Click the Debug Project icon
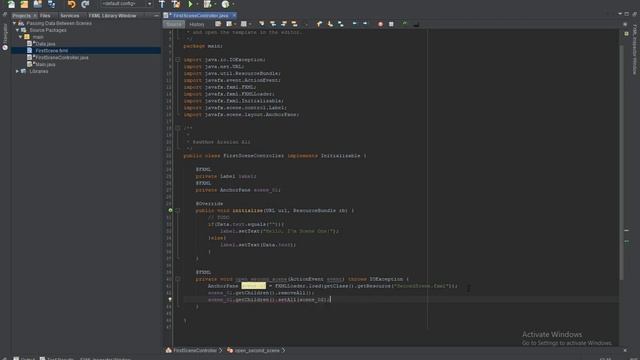This screenshot has height=360, width=640. [x=208, y=4]
